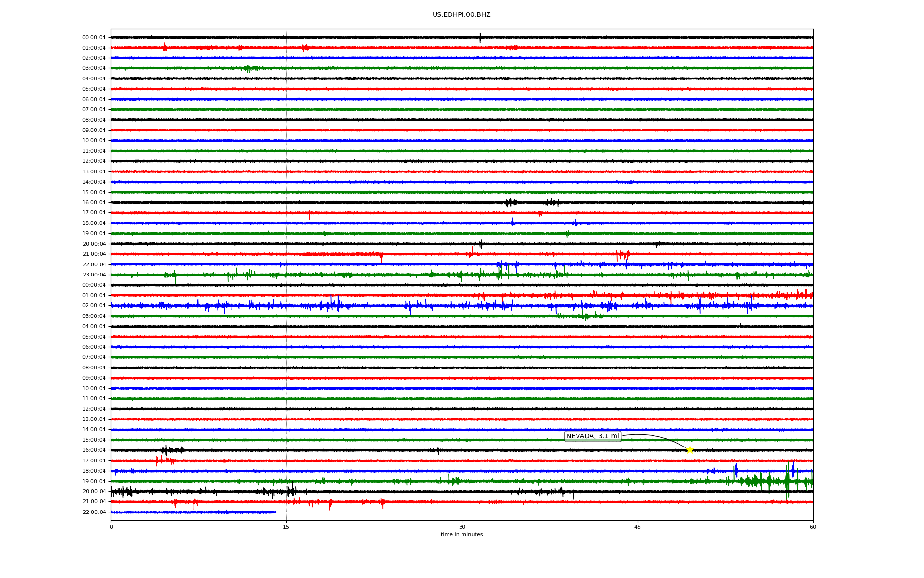Image resolution: width=924 pixels, height=578 pixels.
Task: Click the 16:00:04 label beside the star
Action: tap(94, 450)
